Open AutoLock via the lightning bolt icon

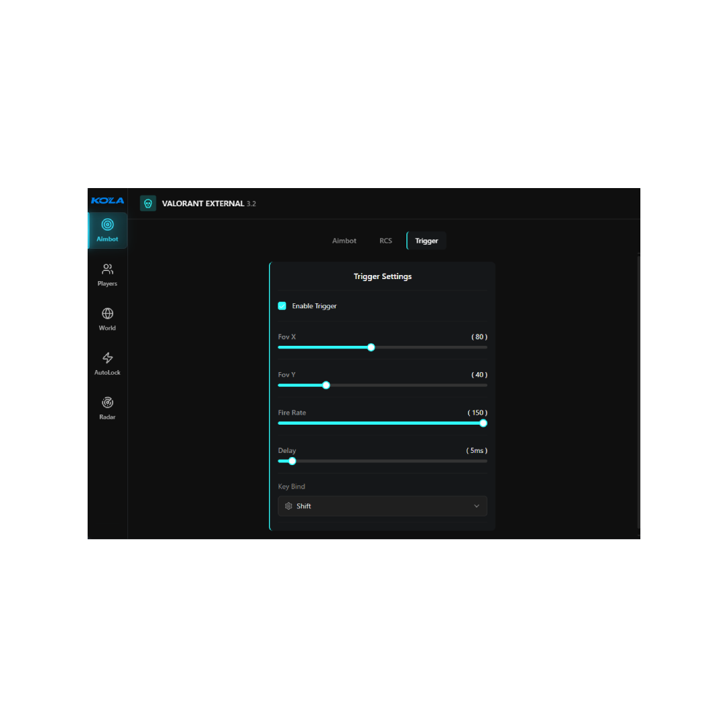tap(107, 358)
